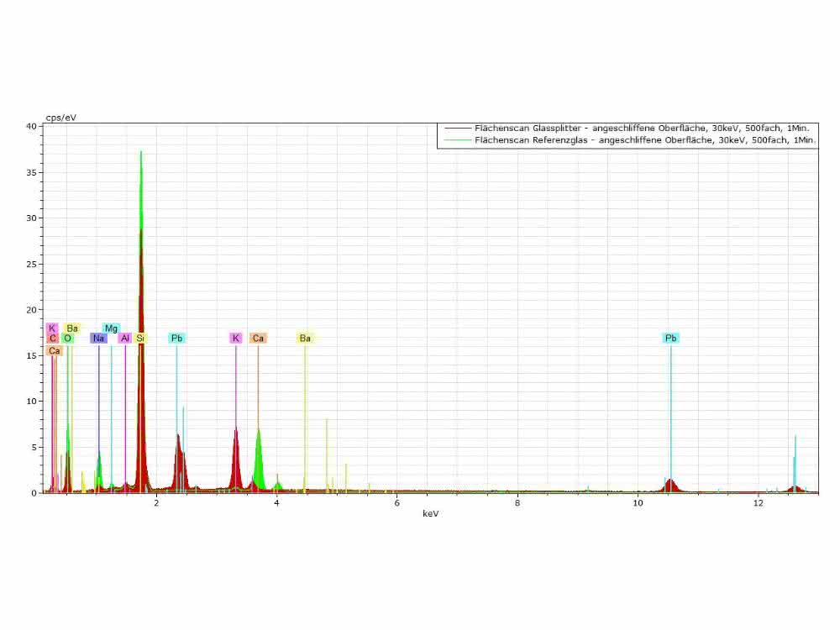Click the dark red Glassplitter legend line sample

click(x=457, y=128)
